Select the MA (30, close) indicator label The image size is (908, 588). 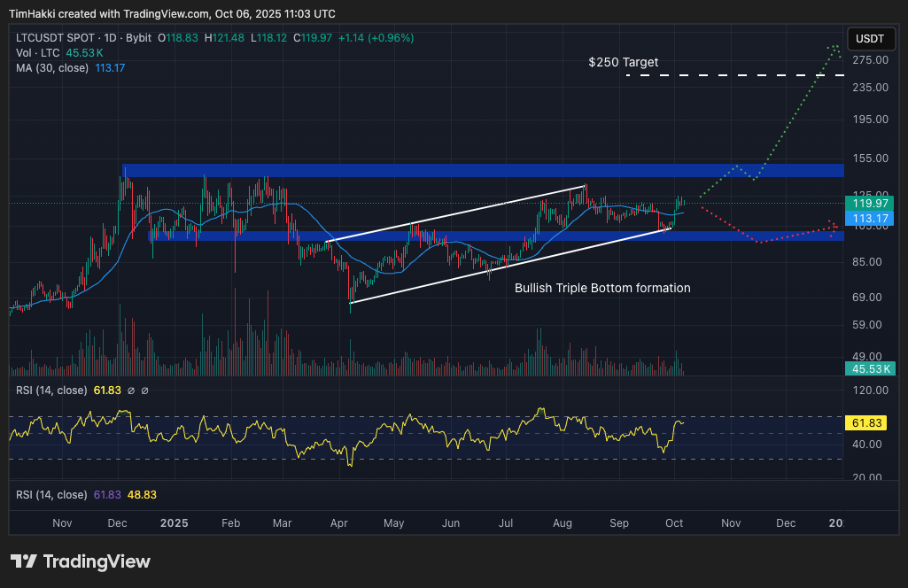(x=52, y=68)
